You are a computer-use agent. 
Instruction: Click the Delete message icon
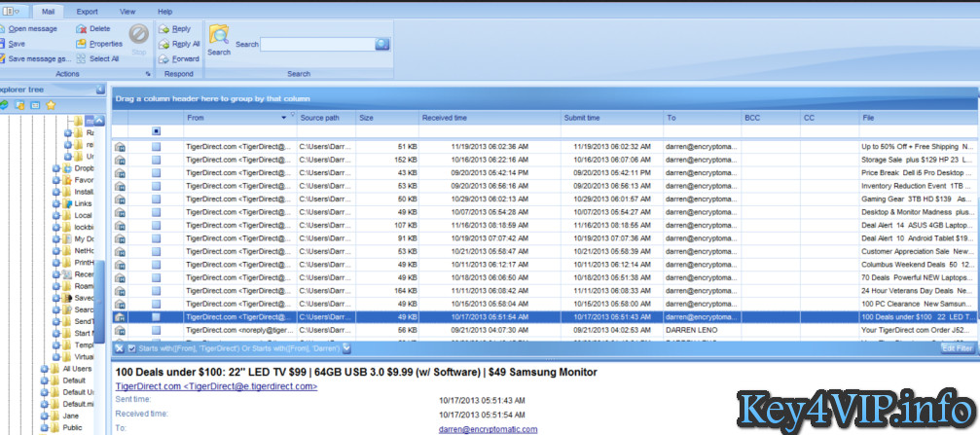click(81, 29)
